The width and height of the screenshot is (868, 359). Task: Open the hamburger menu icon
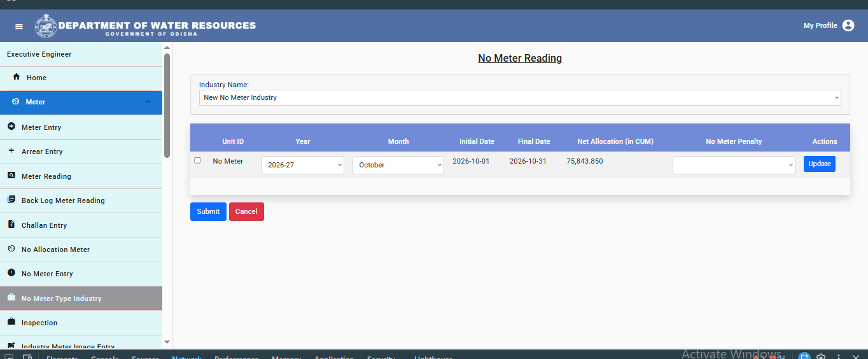[x=19, y=26]
